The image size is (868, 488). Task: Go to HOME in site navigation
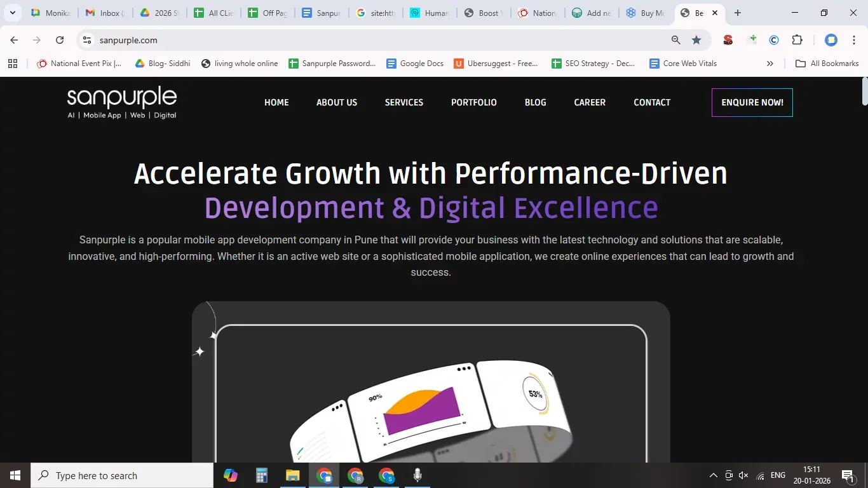click(x=276, y=102)
